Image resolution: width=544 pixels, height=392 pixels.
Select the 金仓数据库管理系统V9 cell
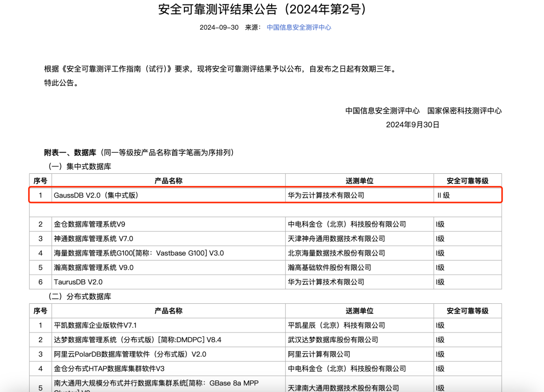(x=169, y=224)
